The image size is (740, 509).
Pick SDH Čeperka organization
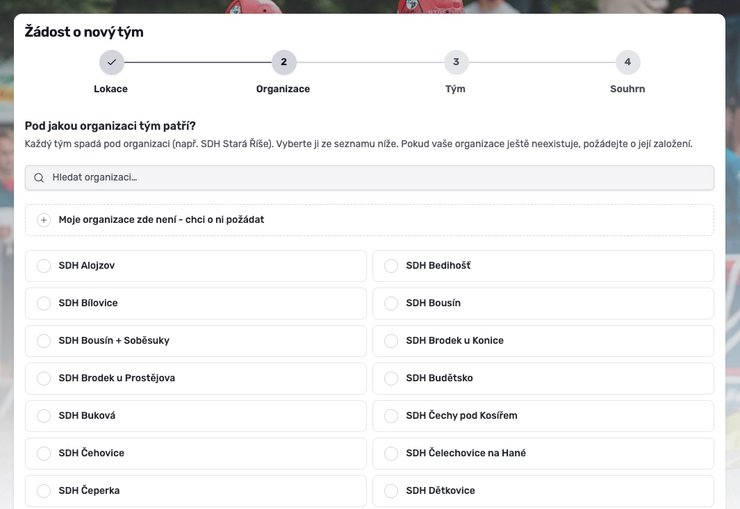pyautogui.click(x=196, y=491)
